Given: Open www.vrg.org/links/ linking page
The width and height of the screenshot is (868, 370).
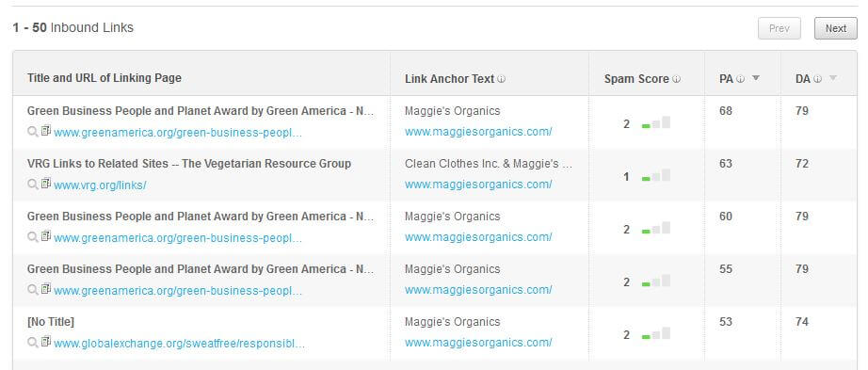Looking at the screenshot, I should point(100,185).
